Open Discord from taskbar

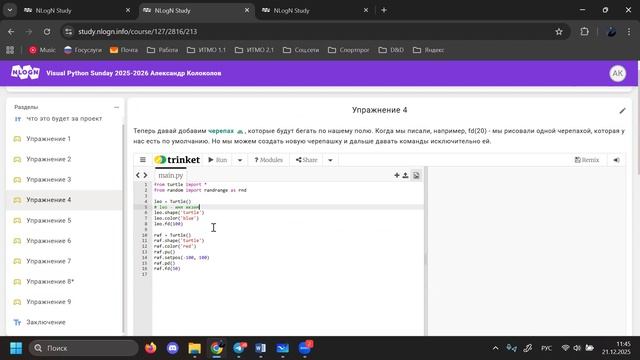[173, 348]
